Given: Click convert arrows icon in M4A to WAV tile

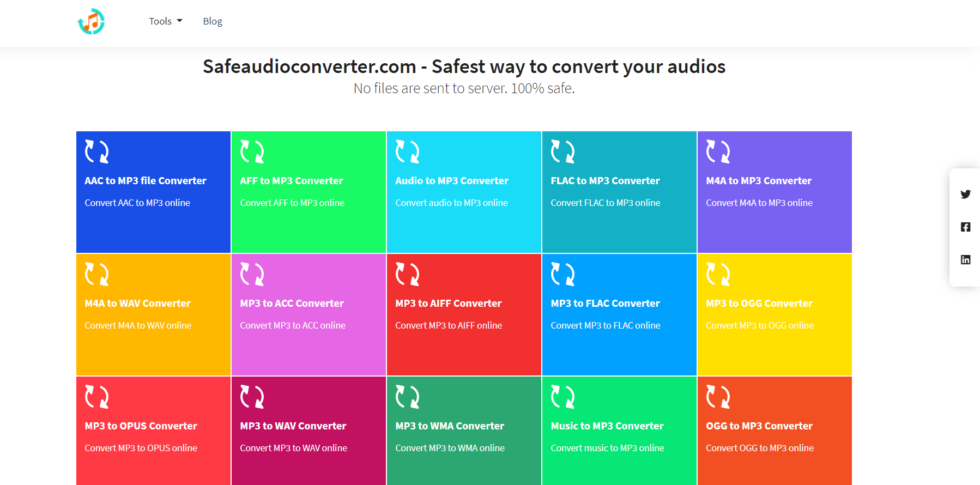Looking at the screenshot, I should 97,274.
